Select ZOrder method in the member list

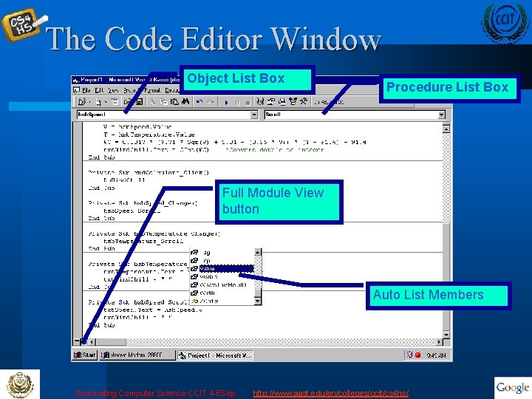(x=209, y=301)
